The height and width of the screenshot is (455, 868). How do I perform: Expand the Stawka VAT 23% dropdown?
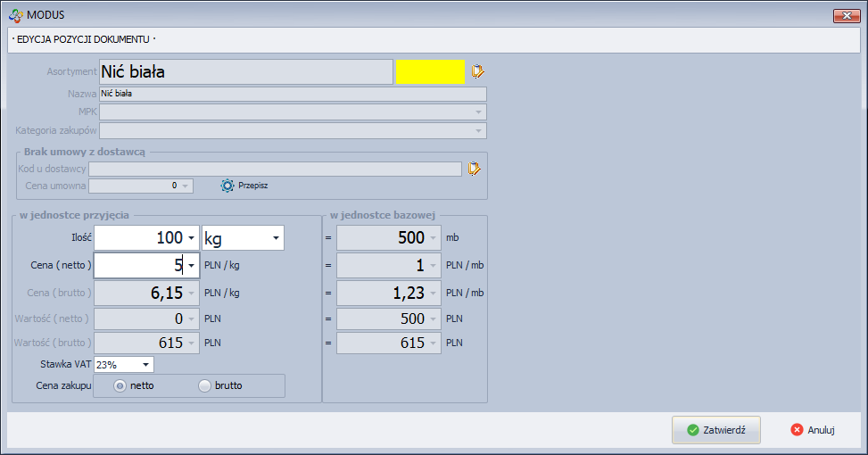pos(145,364)
